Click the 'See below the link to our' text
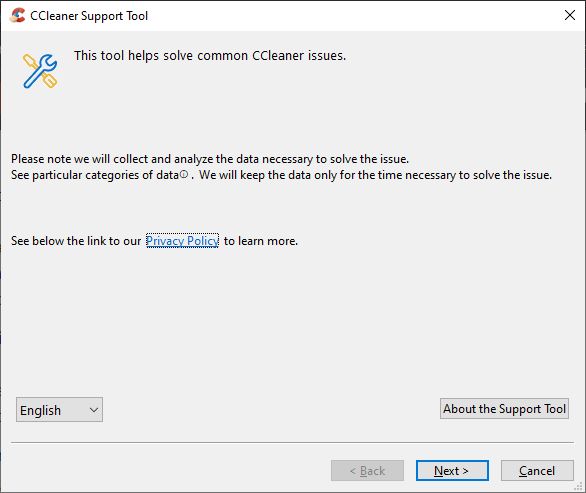 [x=76, y=241]
